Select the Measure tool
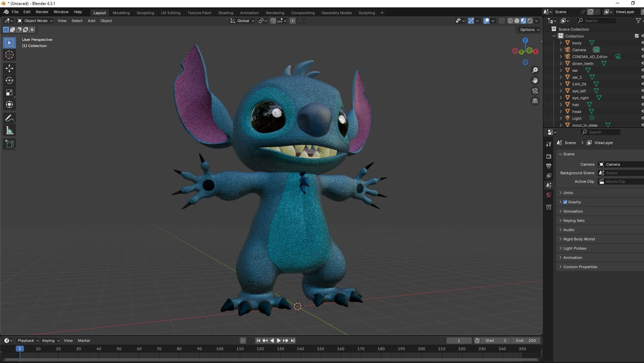 click(x=9, y=130)
